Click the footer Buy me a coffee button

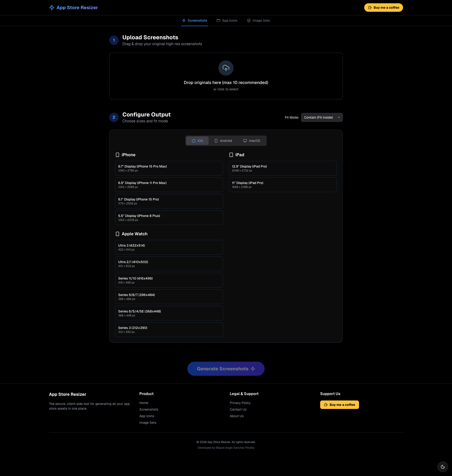tap(339, 404)
